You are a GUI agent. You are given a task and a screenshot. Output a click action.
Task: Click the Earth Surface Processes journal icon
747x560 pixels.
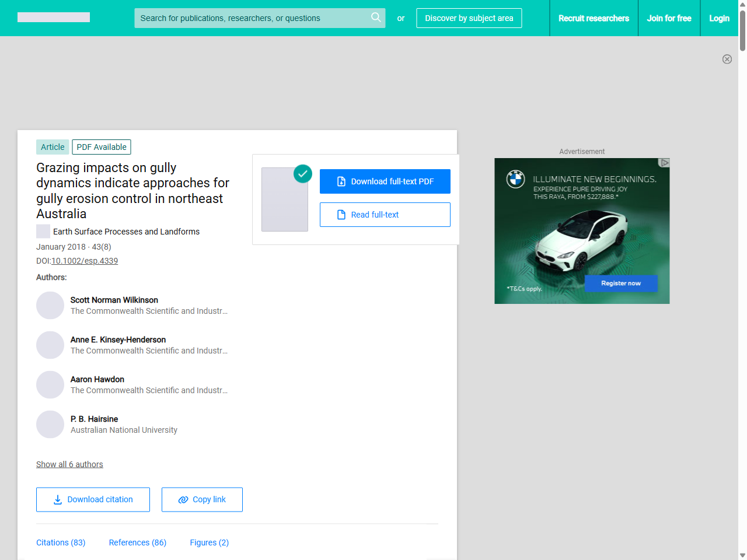43,232
